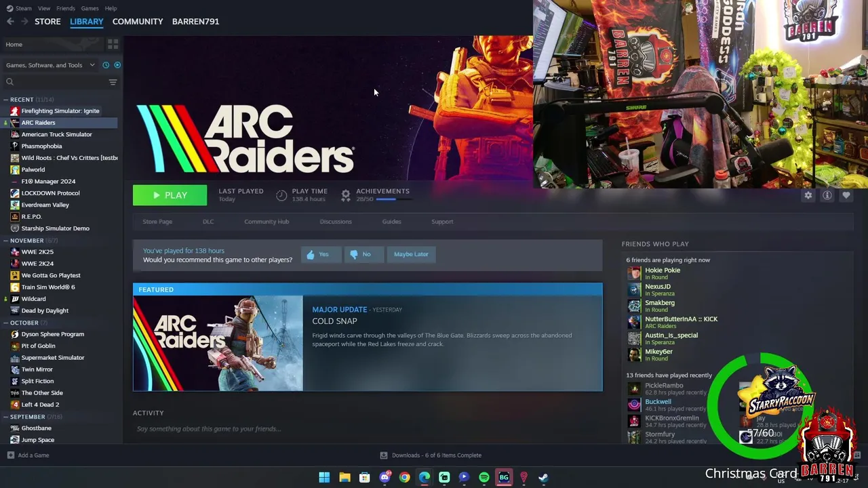Viewport: 868px width, 488px height.
Task: Open Downloads status in bottom bar
Action: [431, 455]
